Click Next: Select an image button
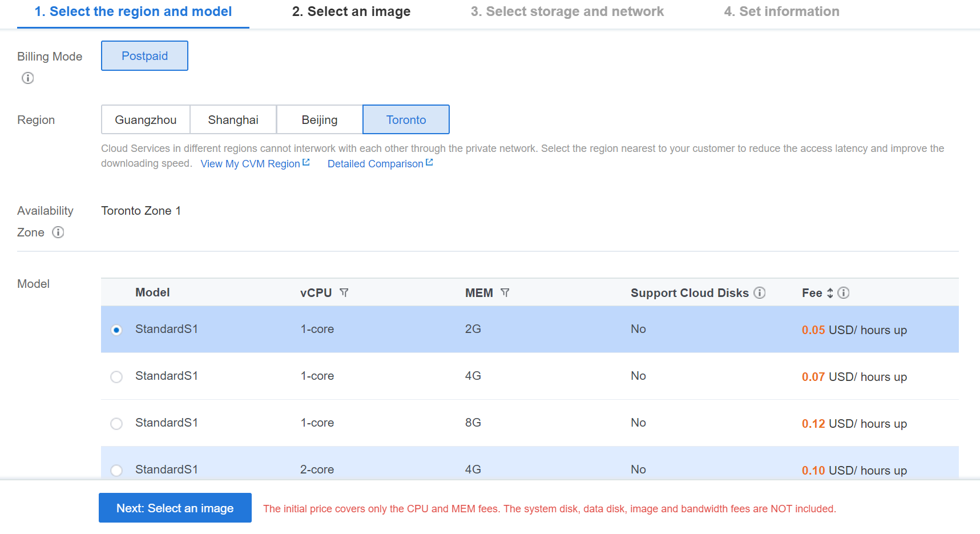 175,508
